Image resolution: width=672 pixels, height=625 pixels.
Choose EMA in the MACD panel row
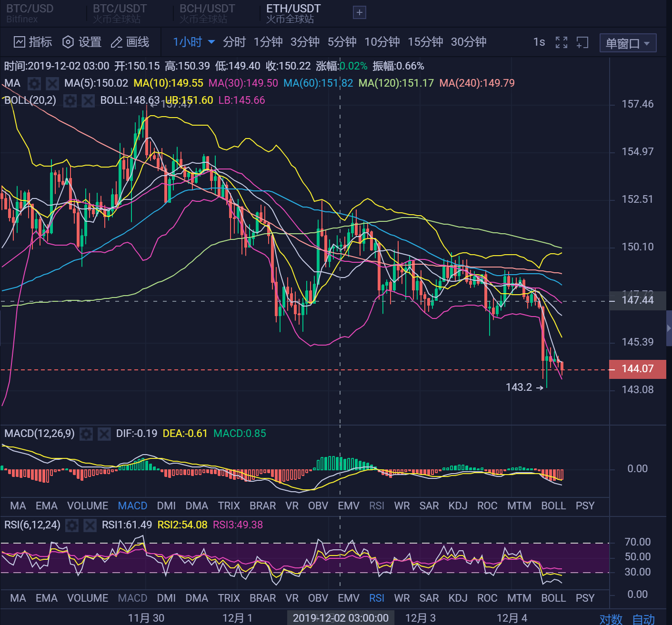coord(47,506)
